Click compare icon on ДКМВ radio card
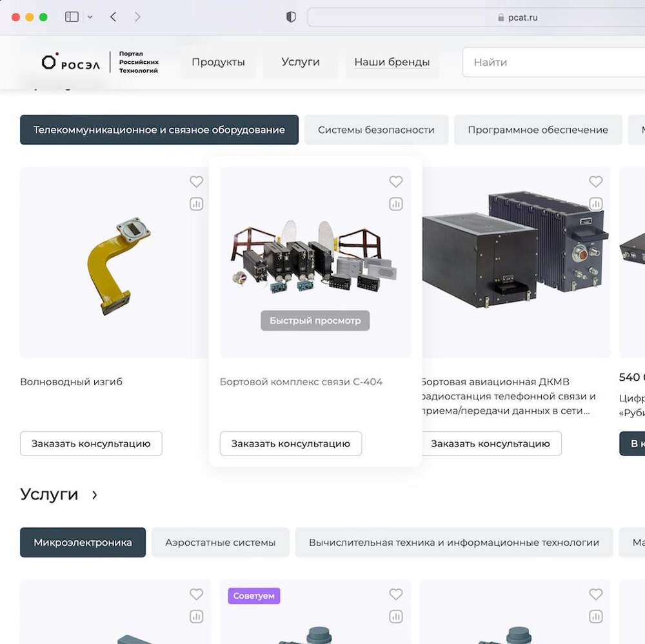 point(596,204)
